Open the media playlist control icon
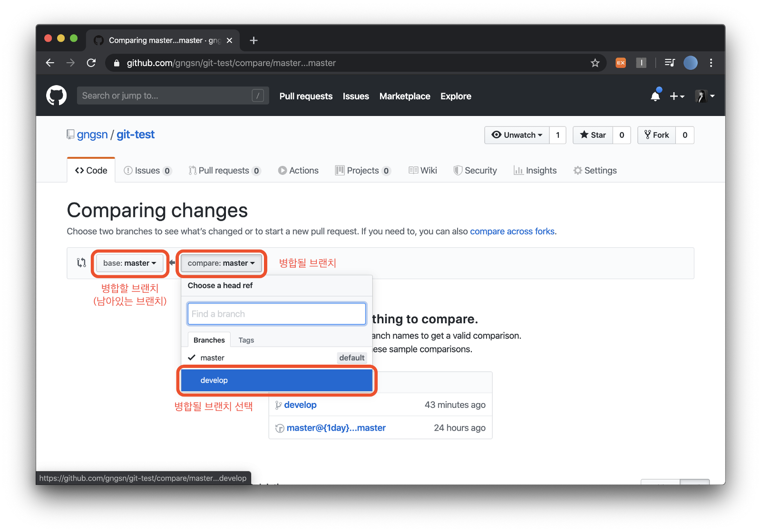 tap(670, 63)
